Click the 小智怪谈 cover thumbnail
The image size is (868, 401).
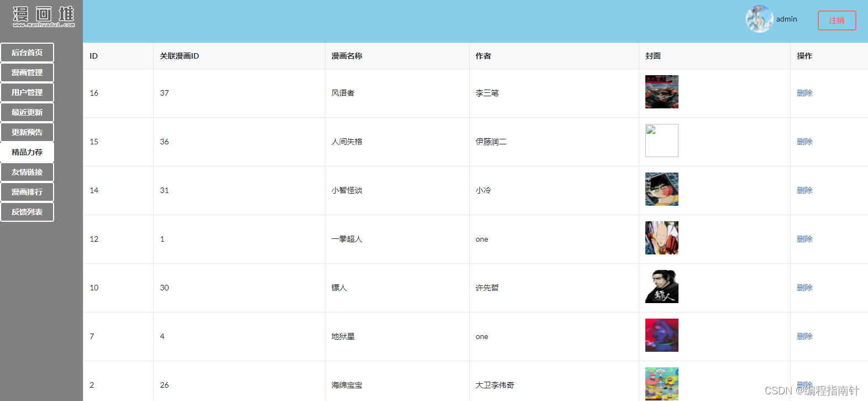(x=662, y=189)
